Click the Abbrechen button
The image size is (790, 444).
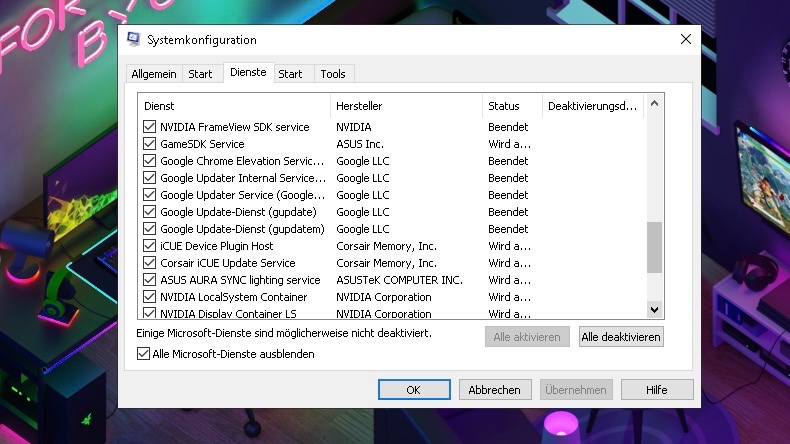[x=495, y=390]
